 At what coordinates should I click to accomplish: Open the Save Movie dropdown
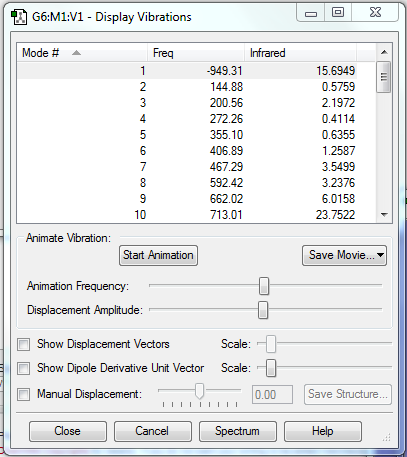tap(344, 255)
